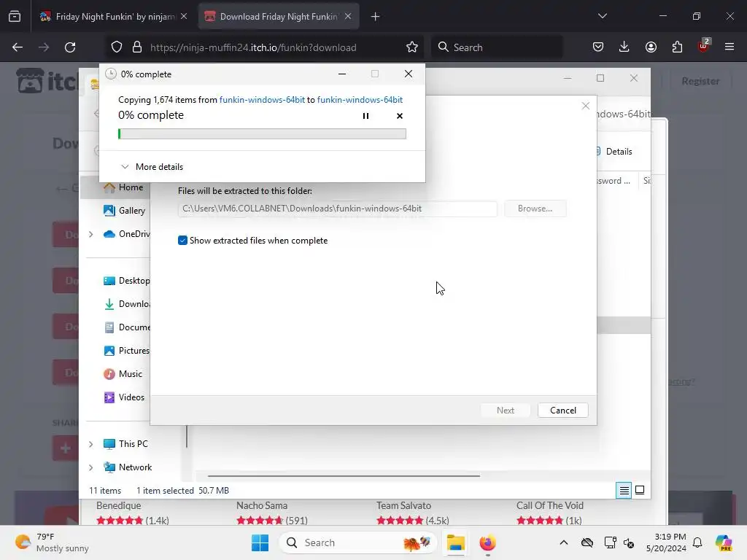Open Firefox extensions menu
Viewport: 747px width, 560px height.
click(x=677, y=47)
